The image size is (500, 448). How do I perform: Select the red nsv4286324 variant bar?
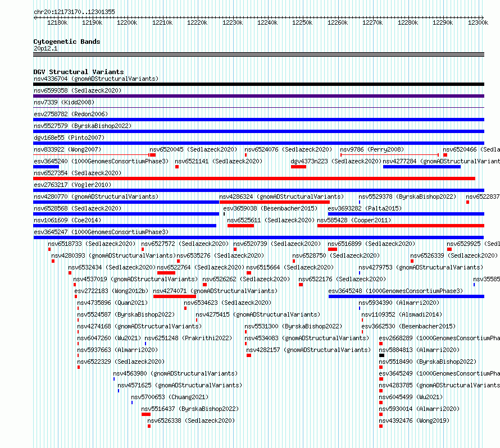pyautogui.click(x=275, y=202)
